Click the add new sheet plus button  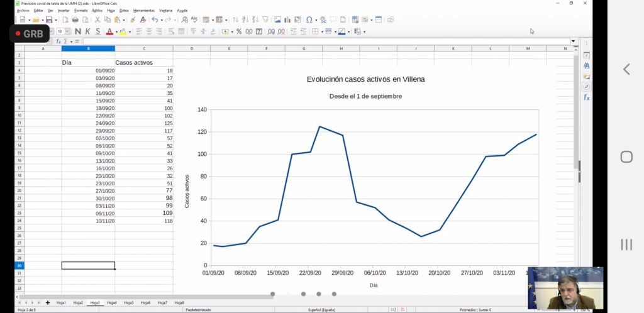tap(47, 303)
